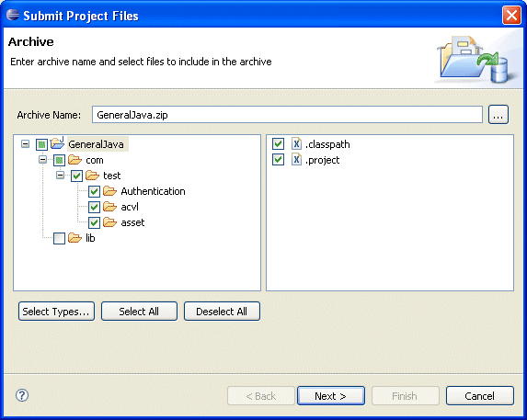Open help via question mark icon

click(22, 395)
